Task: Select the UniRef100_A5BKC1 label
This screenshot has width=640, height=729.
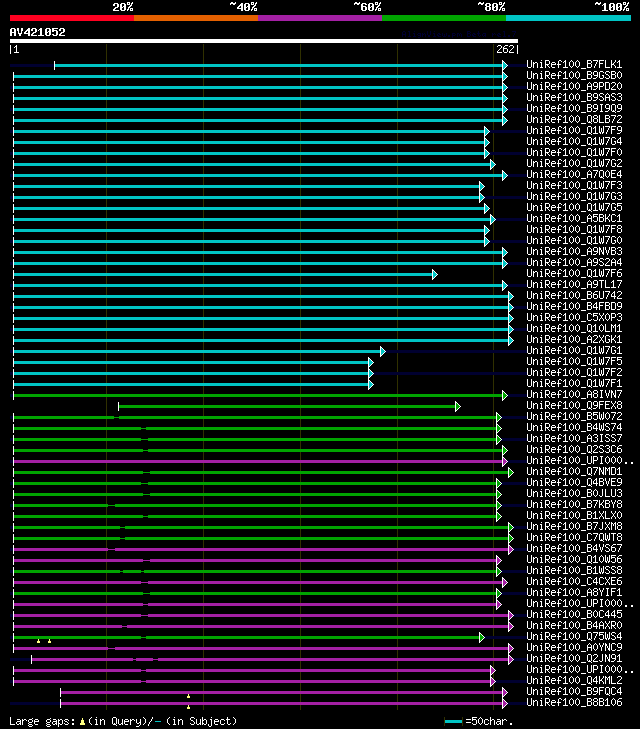Action: tap(574, 219)
